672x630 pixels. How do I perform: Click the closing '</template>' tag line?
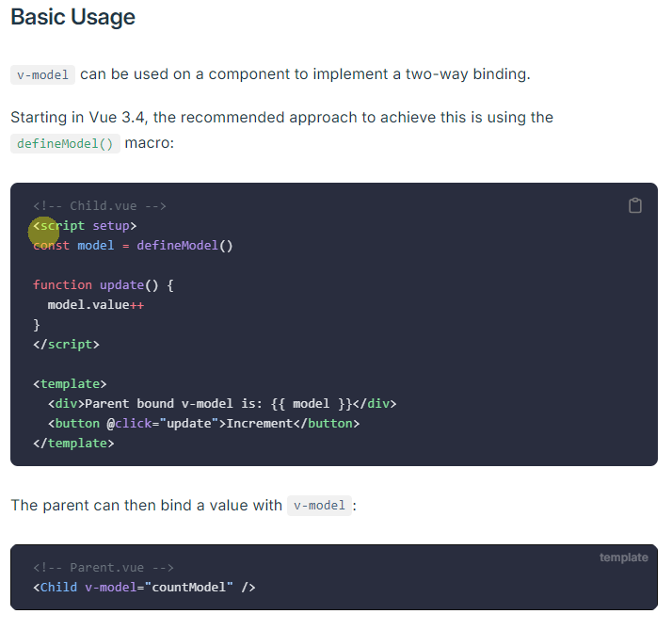(x=73, y=443)
